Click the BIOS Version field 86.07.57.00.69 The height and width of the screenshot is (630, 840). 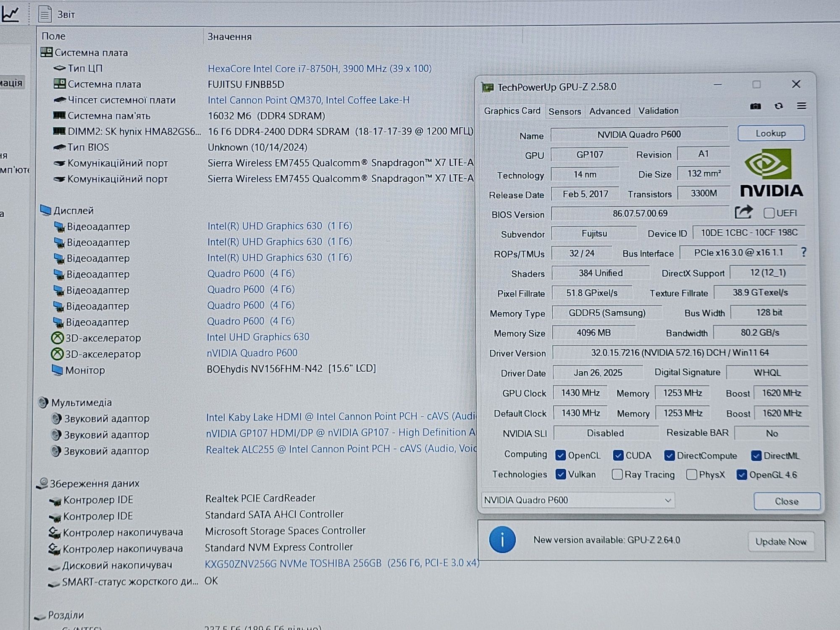[640, 213]
